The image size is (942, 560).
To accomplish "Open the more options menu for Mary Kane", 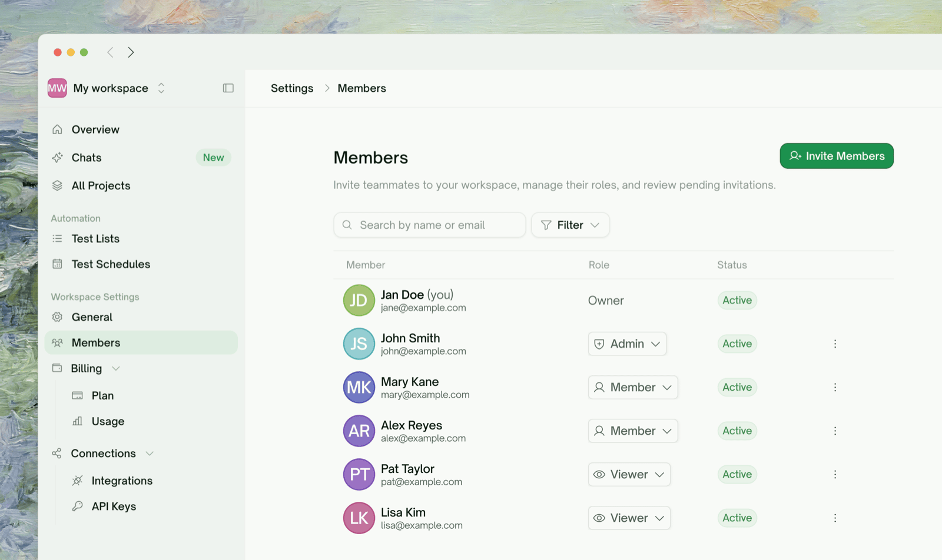I will [x=835, y=387].
